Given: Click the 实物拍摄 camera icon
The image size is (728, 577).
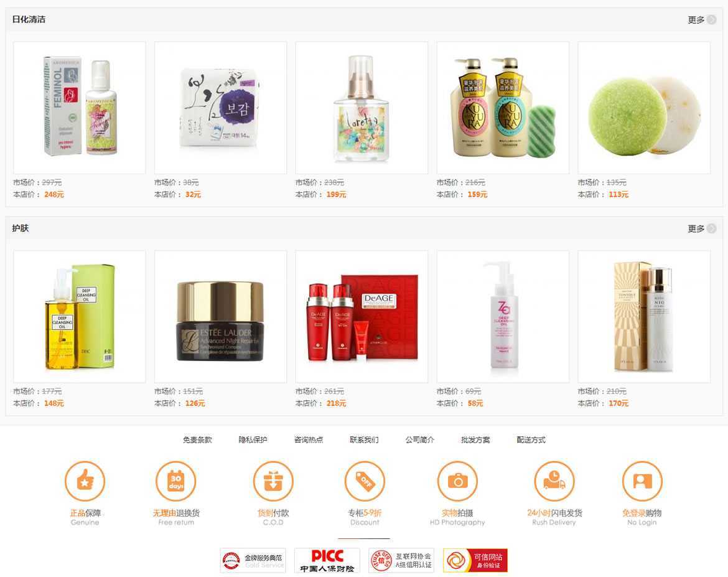Looking at the screenshot, I should pos(457,481).
